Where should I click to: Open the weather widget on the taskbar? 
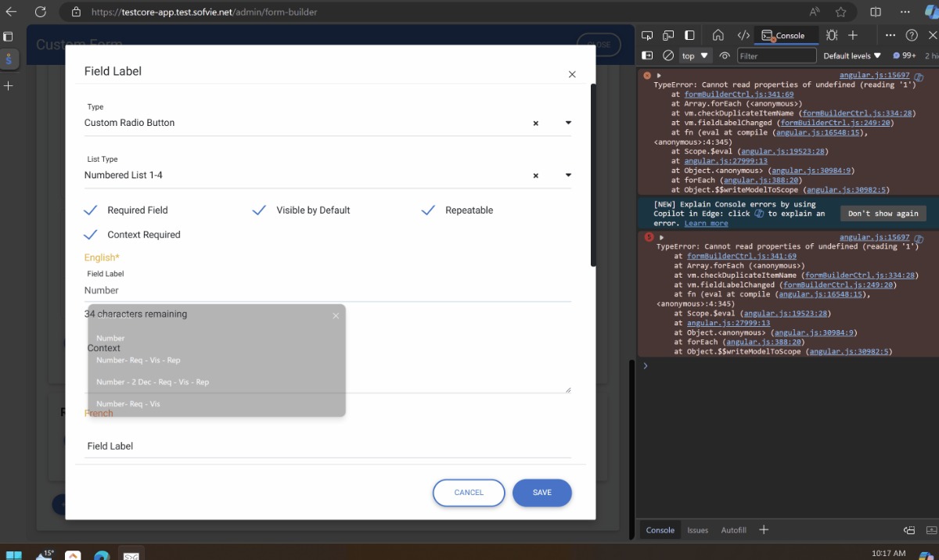(x=45, y=555)
